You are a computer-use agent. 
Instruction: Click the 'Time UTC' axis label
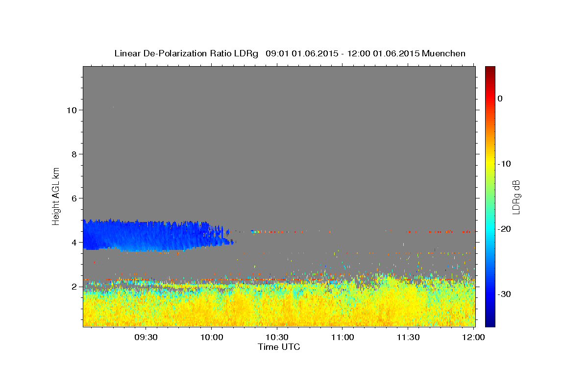pyautogui.click(x=279, y=347)
